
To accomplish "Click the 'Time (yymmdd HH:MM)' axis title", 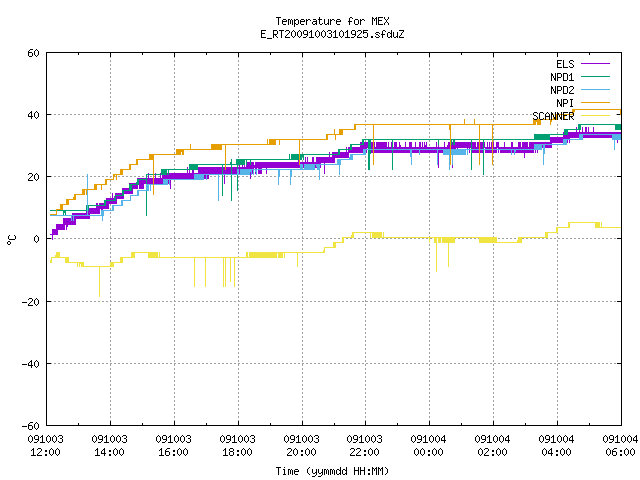I will point(332,471).
